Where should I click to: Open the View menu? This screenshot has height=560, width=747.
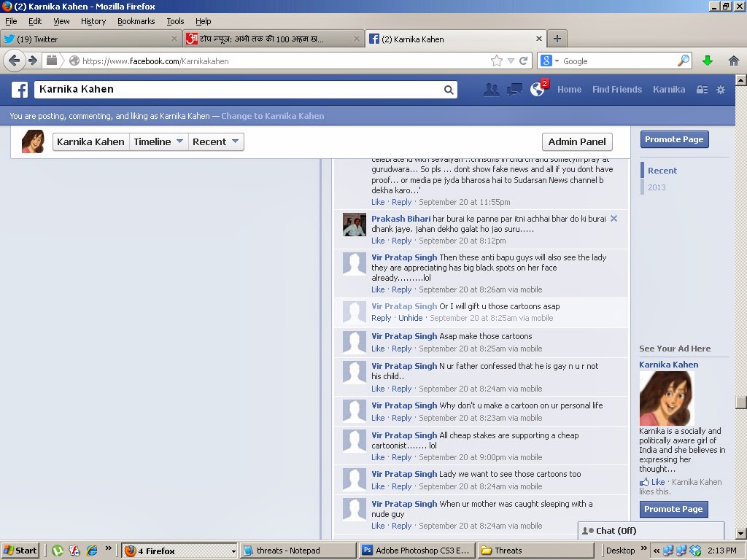(61, 21)
